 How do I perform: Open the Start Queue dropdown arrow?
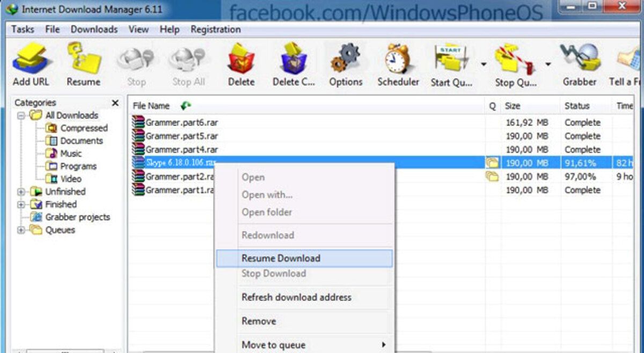(483, 64)
